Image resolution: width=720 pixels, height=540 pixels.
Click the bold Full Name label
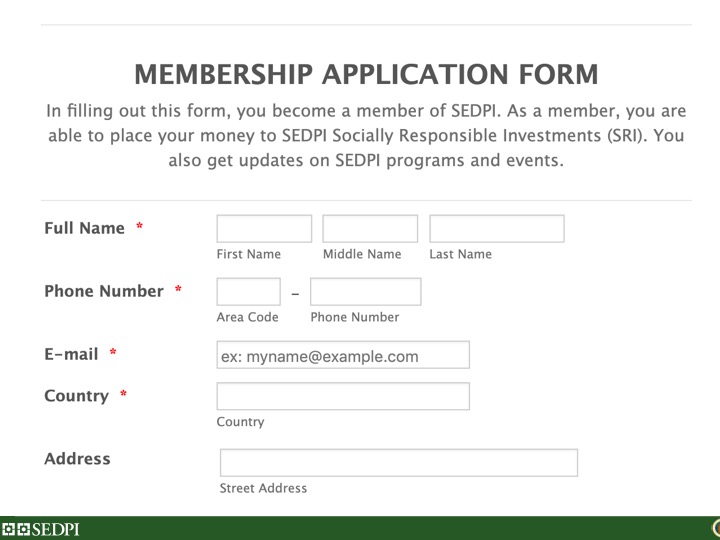(85, 228)
